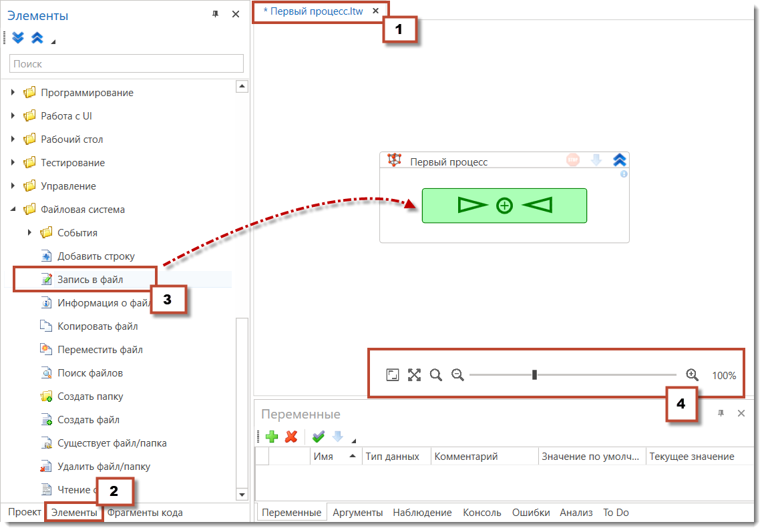The image size is (764, 532).
Task: Toggle the pin of the Элементы panel
Action: (x=215, y=14)
